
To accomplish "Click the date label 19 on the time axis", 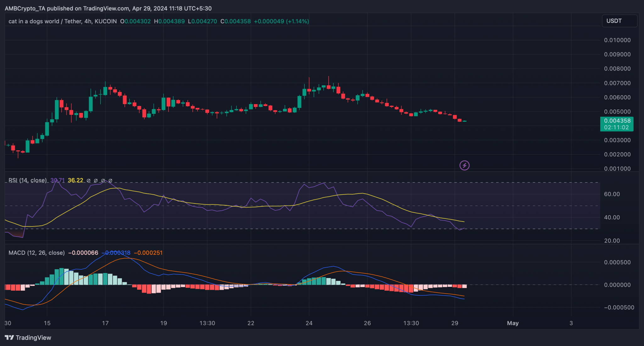I will click(x=164, y=323).
